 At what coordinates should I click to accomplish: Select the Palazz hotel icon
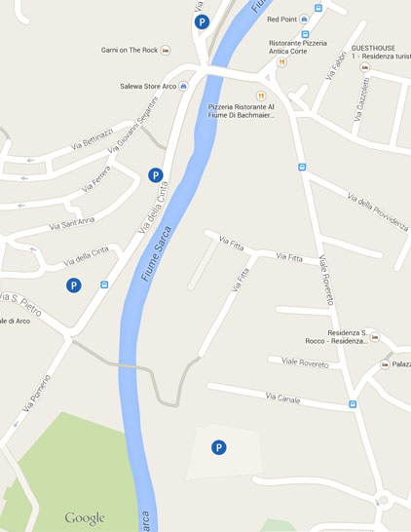click(385, 364)
